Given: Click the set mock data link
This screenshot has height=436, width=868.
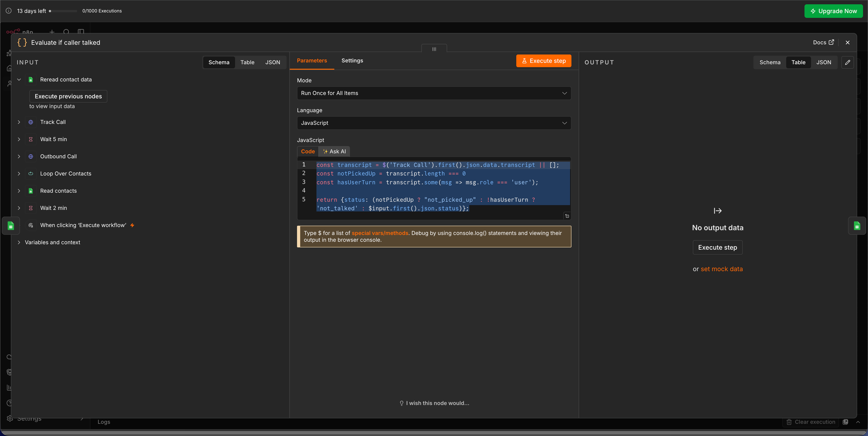Looking at the screenshot, I should [722, 269].
